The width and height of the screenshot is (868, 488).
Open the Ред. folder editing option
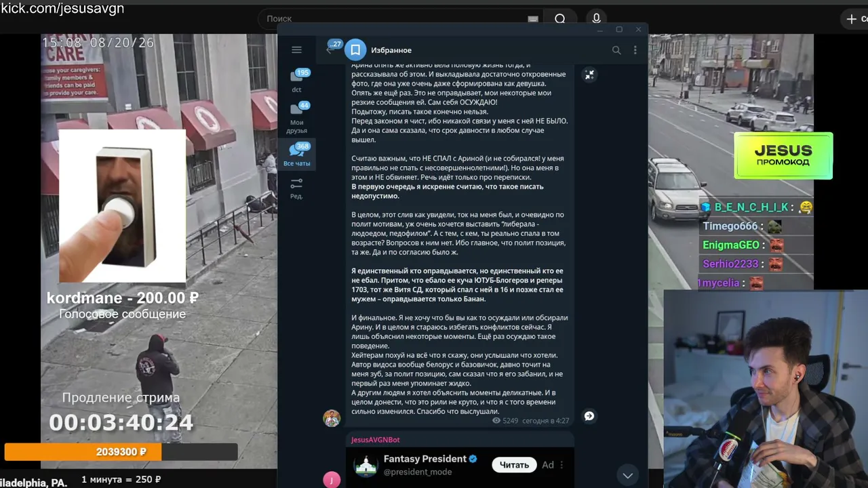[296, 188]
